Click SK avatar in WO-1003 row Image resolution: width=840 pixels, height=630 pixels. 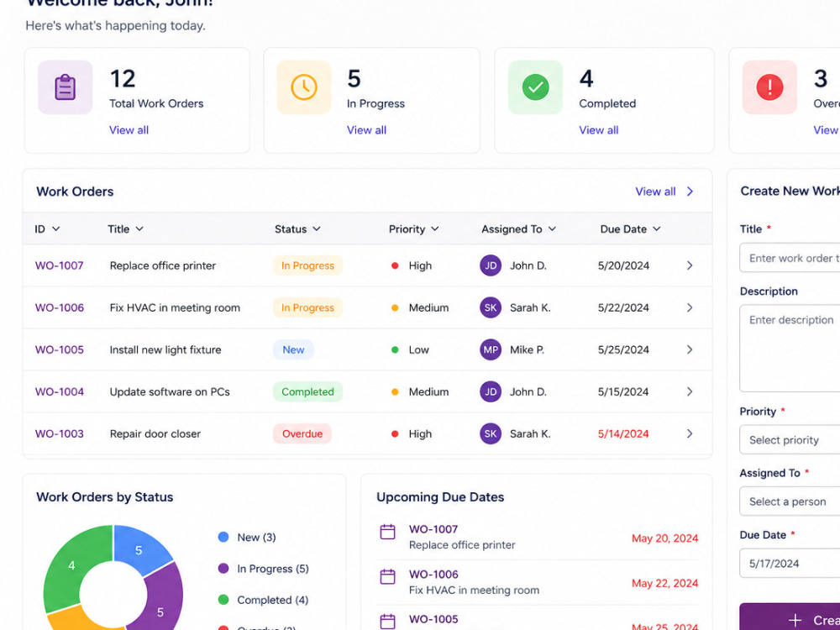pos(491,434)
